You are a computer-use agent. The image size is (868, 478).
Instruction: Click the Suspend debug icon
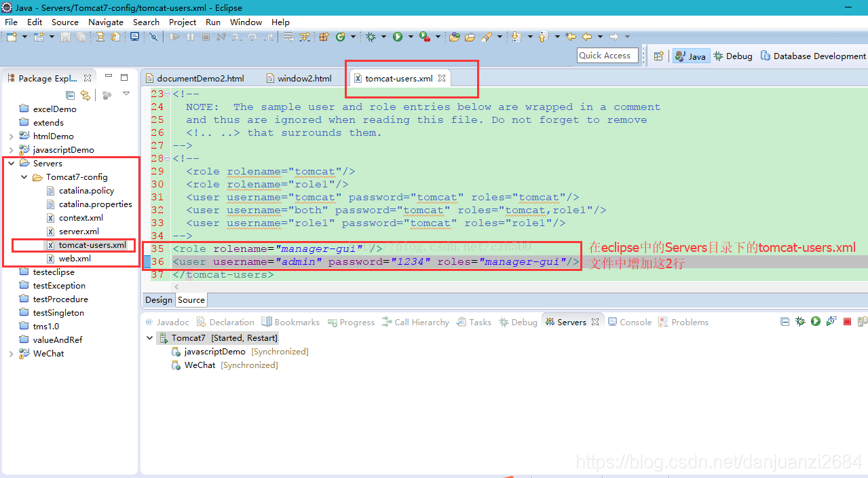[190, 37]
